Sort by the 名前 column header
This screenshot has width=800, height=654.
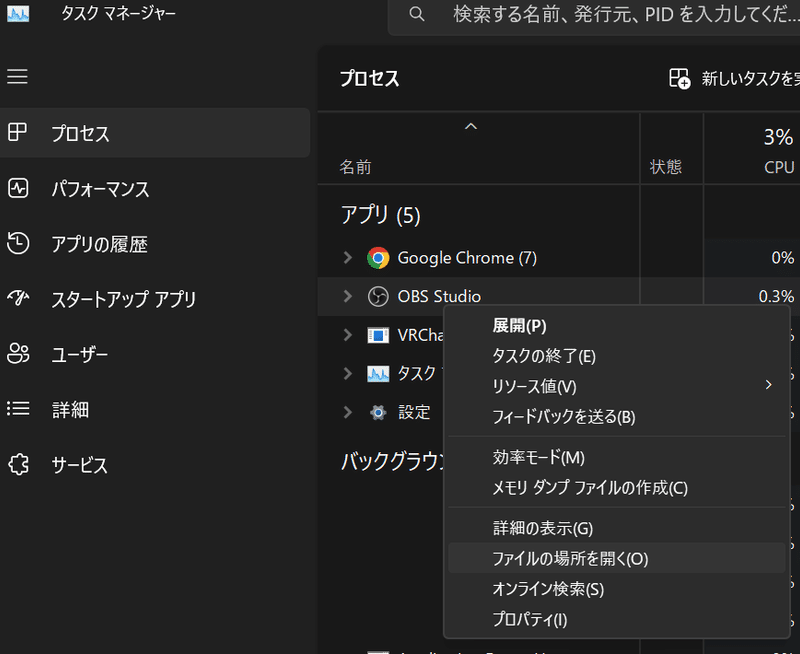pos(478,148)
